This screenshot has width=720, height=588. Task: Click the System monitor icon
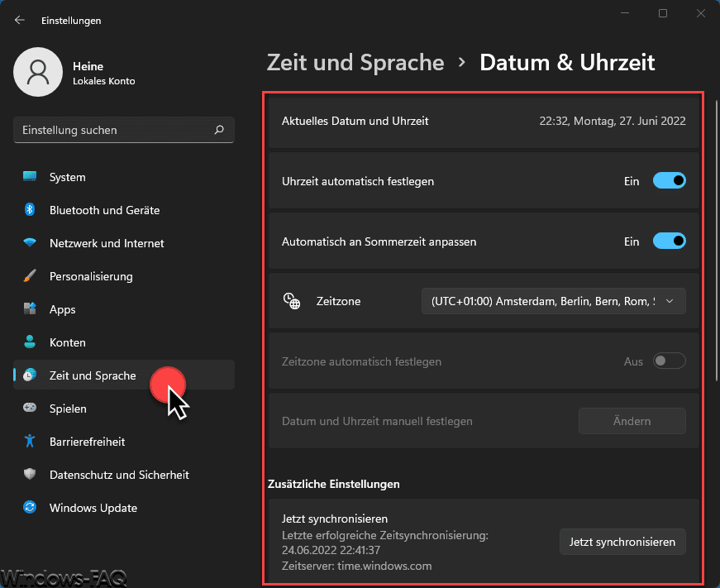point(30,177)
